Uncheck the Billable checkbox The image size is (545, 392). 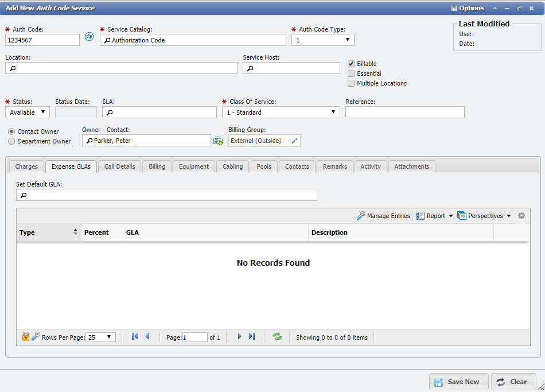351,64
